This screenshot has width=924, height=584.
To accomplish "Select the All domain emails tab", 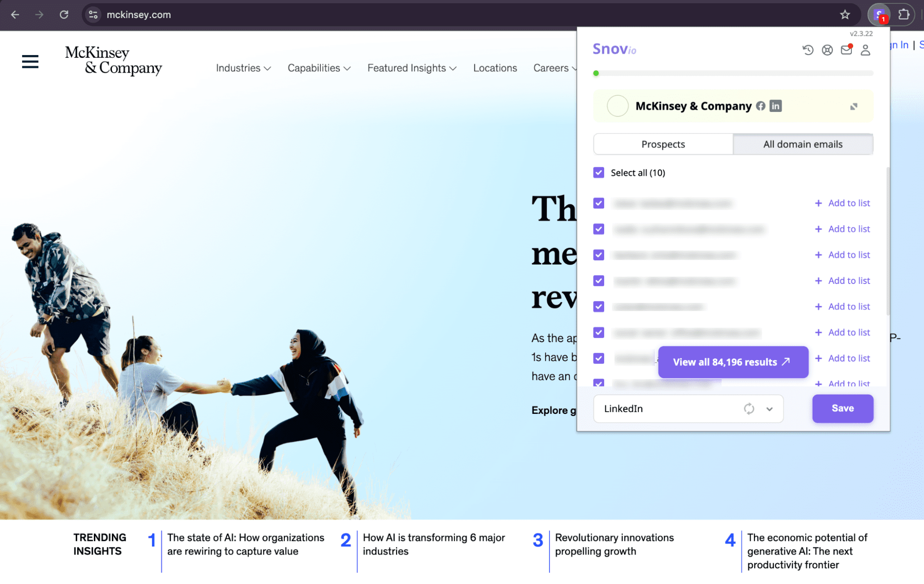I will [x=802, y=144].
